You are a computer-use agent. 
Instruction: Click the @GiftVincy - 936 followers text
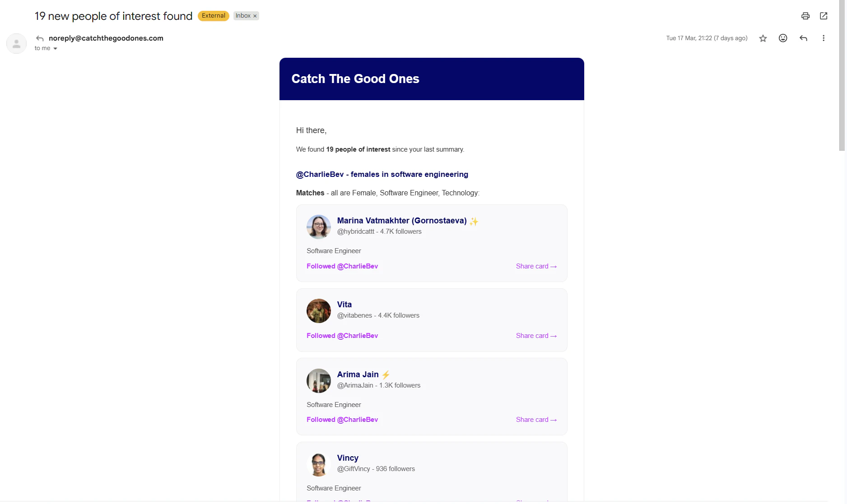click(x=376, y=469)
